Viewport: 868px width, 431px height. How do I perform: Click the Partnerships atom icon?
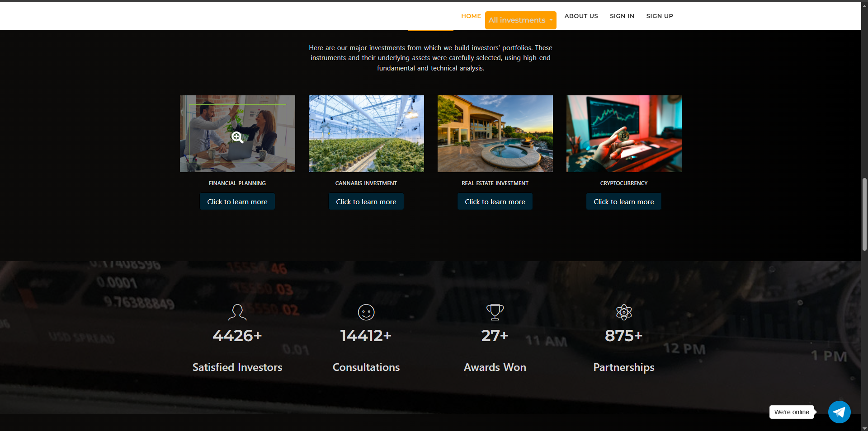pyautogui.click(x=624, y=312)
